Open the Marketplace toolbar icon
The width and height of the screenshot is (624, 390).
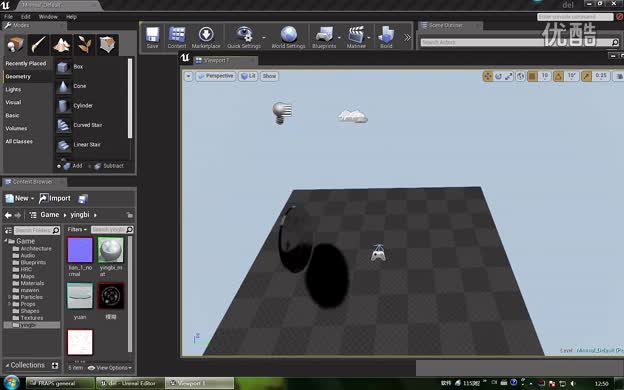click(206, 37)
